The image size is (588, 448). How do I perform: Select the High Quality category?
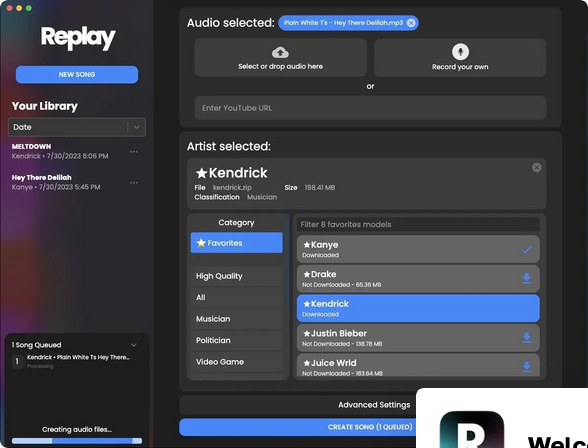pos(236,276)
